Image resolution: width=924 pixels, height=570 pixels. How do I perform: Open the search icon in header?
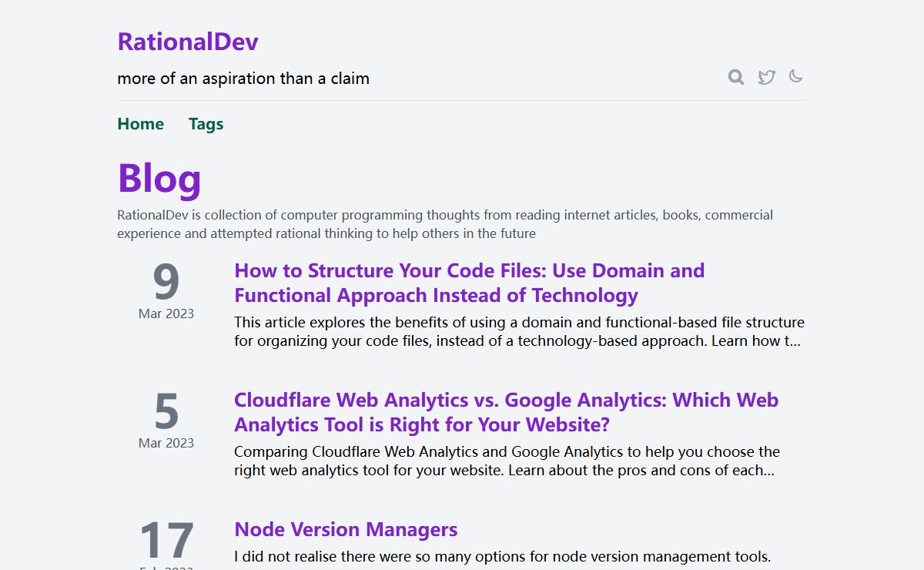pyautogui.click(x=736, y=77)
